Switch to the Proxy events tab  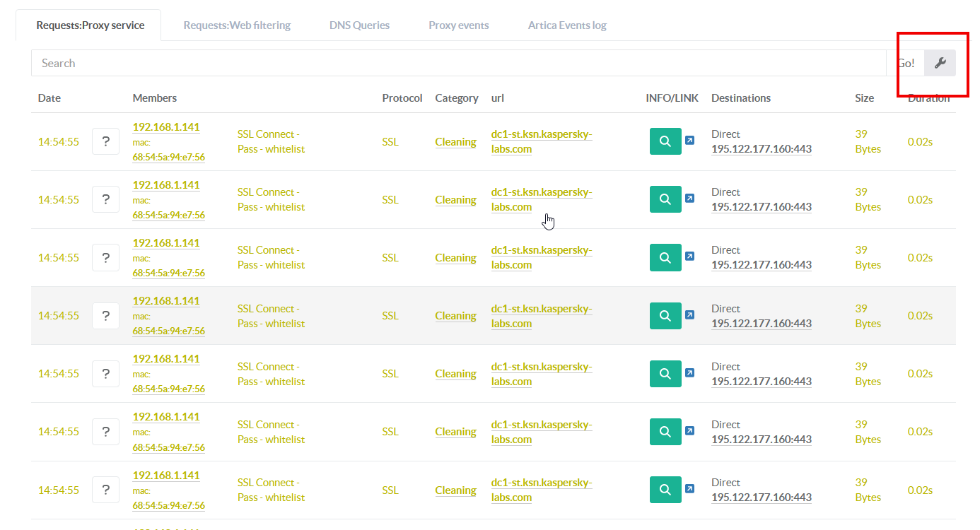458,25
